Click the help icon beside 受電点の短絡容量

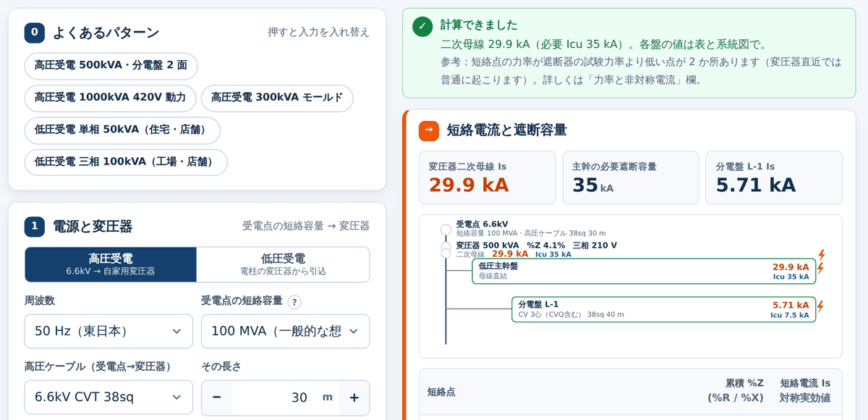[294, 302]
